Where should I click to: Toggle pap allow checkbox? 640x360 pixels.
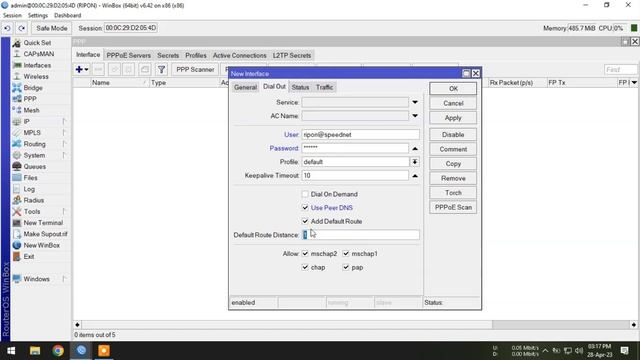pos(346,267)
